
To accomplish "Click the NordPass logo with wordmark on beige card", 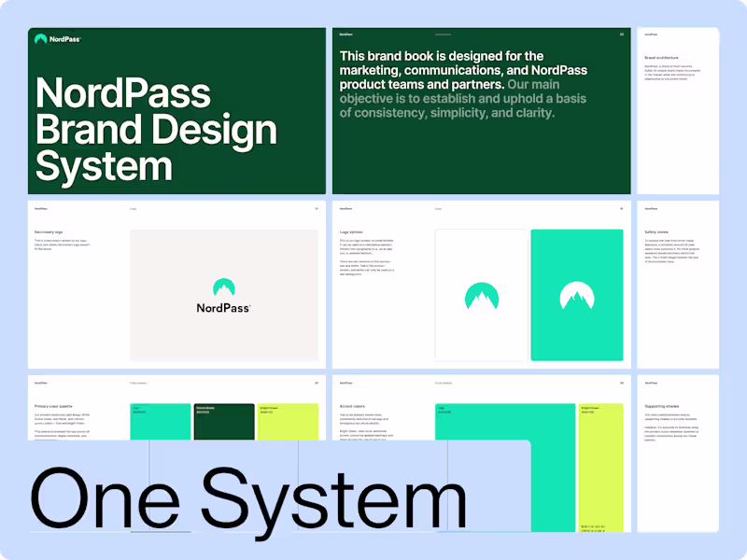I will coord(223,296).
